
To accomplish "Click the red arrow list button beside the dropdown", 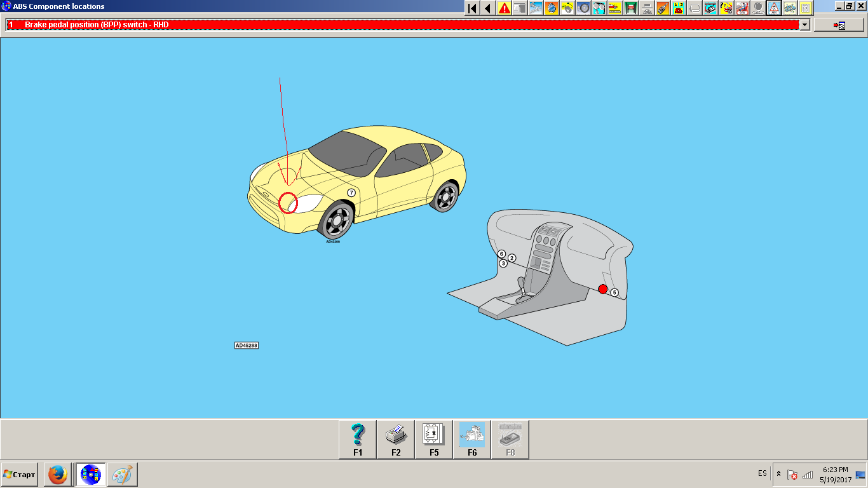I will (839, 25).
